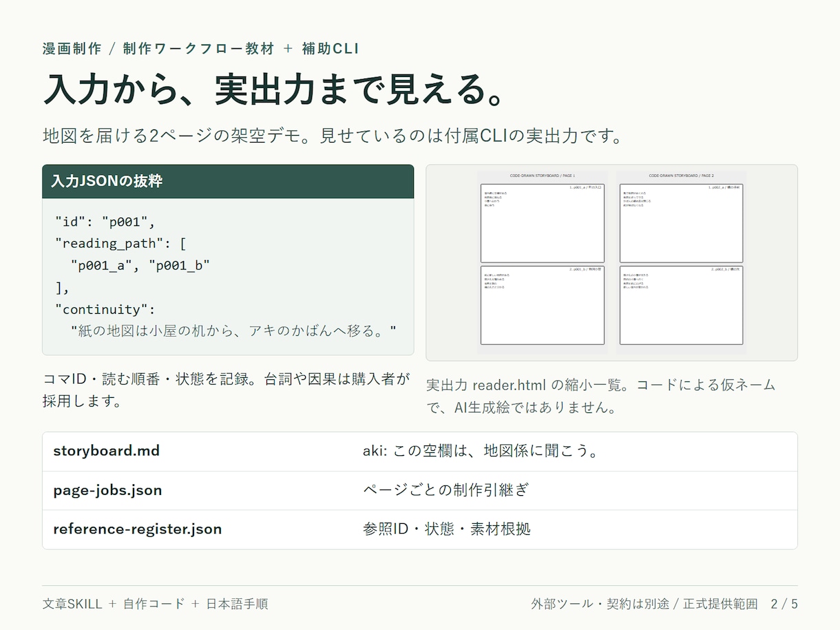Click the breadcrumb '漫画制作 / 制作ワークフロー教材 + 補助CLI'

click(200, 48)
